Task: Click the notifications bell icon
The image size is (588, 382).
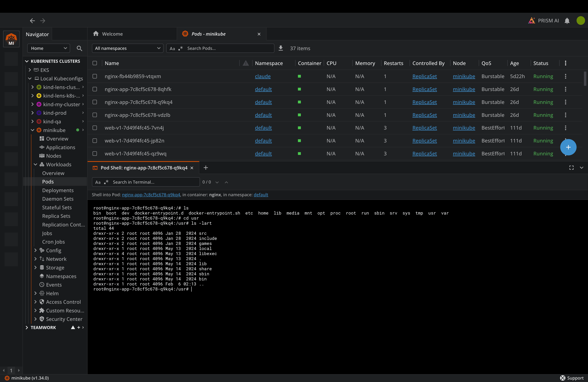Action: [567, 21]
